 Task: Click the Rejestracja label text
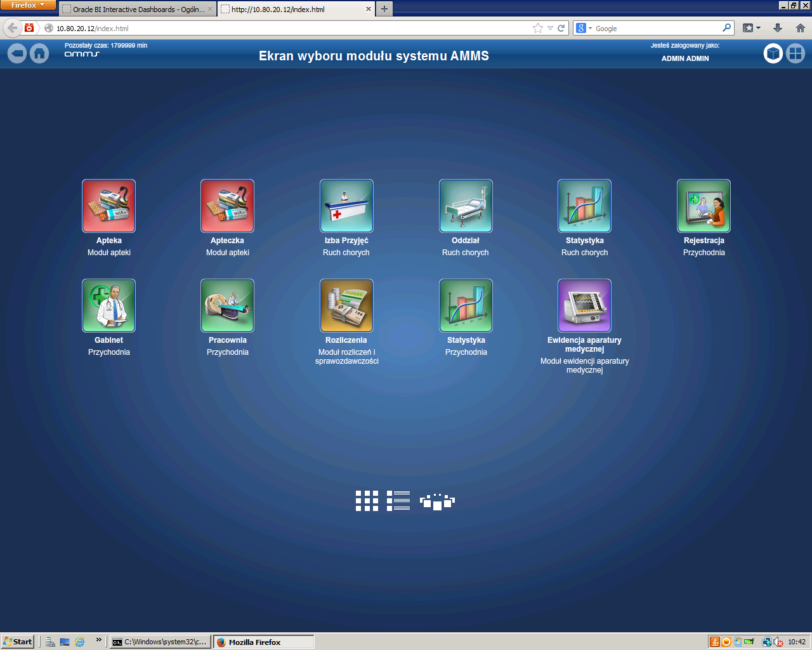704,241
